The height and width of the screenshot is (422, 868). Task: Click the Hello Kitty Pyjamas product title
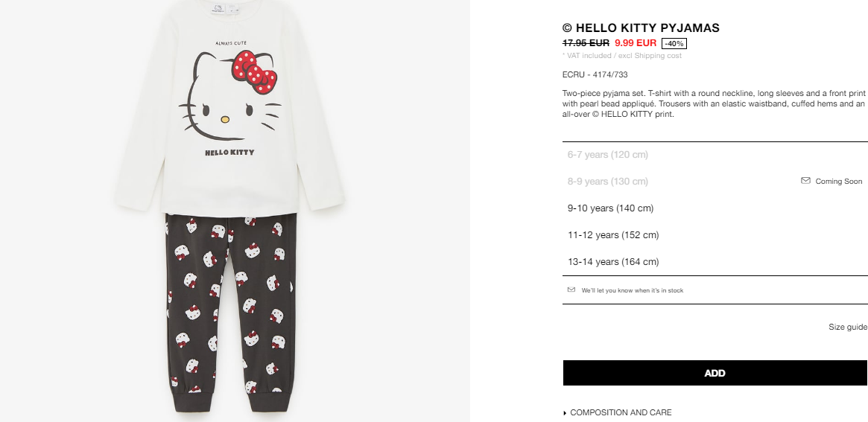click(x=641, y=28)
